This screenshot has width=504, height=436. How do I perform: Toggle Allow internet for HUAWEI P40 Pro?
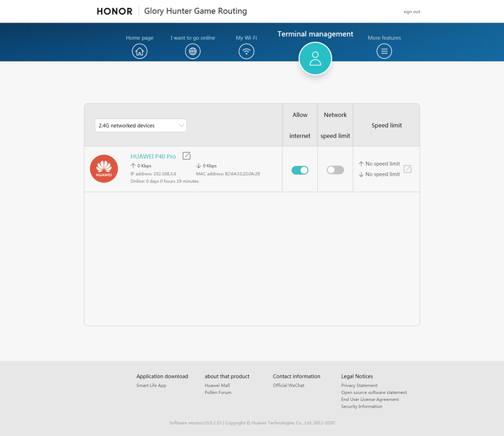[300, 170]
